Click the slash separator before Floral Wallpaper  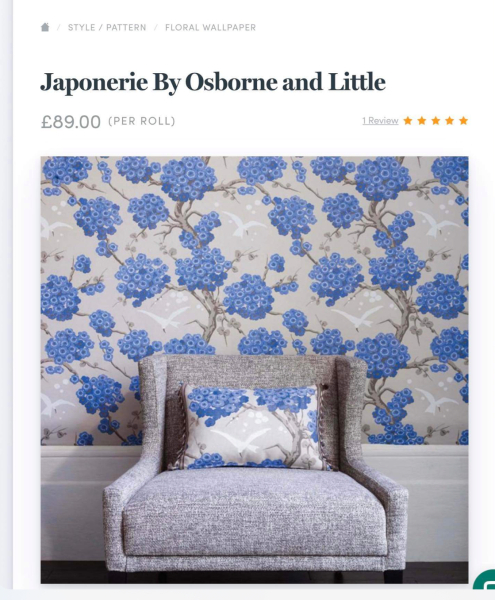tap(156, 28)
